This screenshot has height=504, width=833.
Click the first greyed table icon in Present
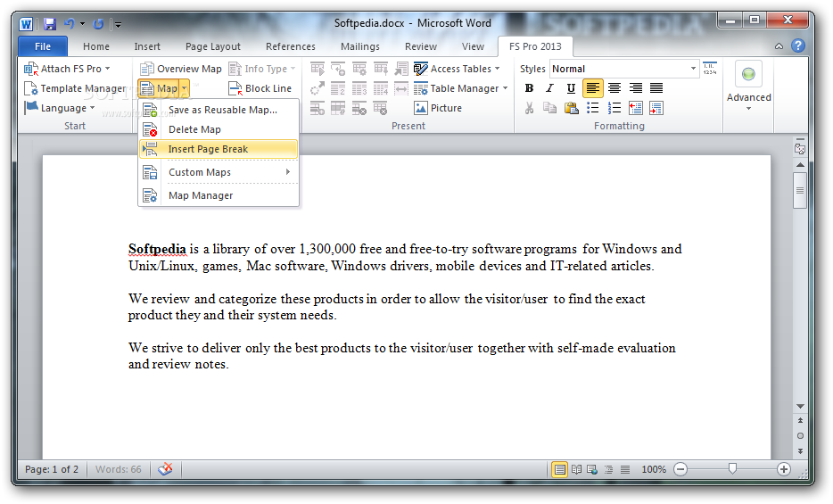point(318,69)
